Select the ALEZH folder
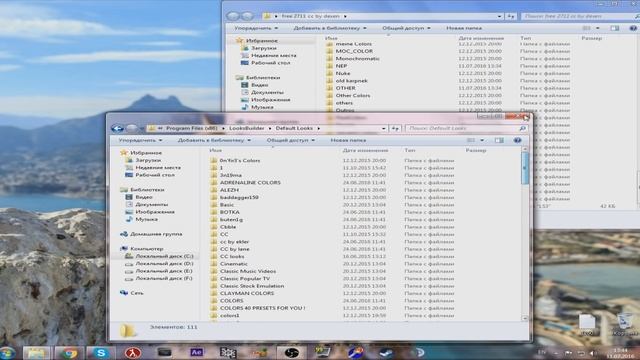 tap(229, 190)
